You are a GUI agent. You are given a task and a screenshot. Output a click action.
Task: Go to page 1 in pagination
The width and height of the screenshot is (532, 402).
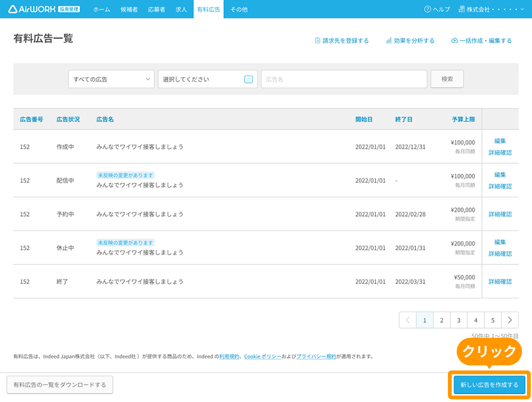pyautogui.click(x=425, y=320)
